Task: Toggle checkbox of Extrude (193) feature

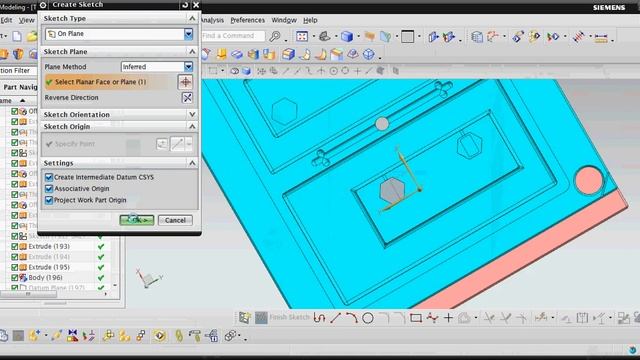Action: tap(15, 247)
